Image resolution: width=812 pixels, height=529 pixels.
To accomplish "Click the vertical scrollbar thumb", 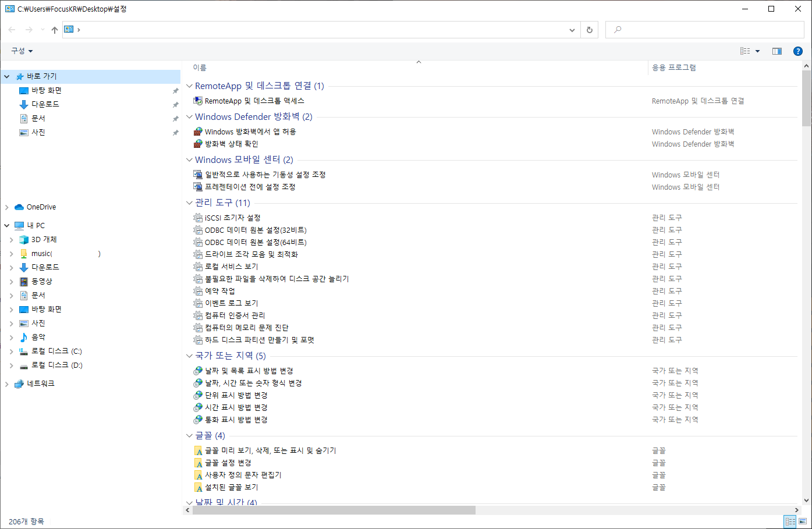I will click(x=806, y=98).
